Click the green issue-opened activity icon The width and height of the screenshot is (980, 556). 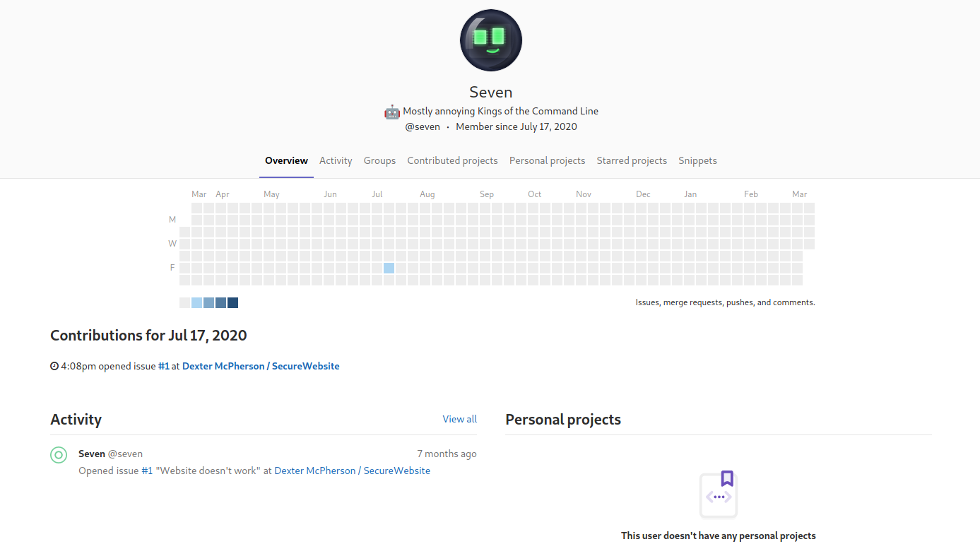59,455
